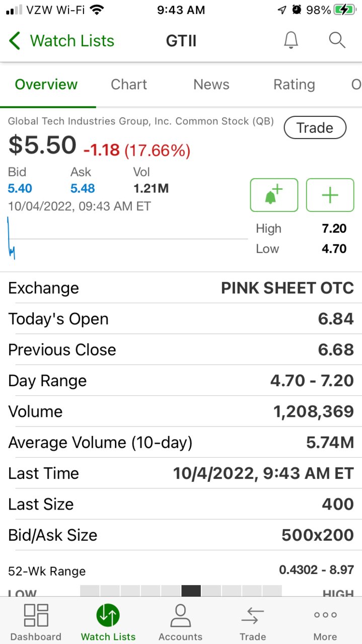Screen dimensions: 362x644
Task: Tap the green add-alert bell button
Action: point(274,195)
